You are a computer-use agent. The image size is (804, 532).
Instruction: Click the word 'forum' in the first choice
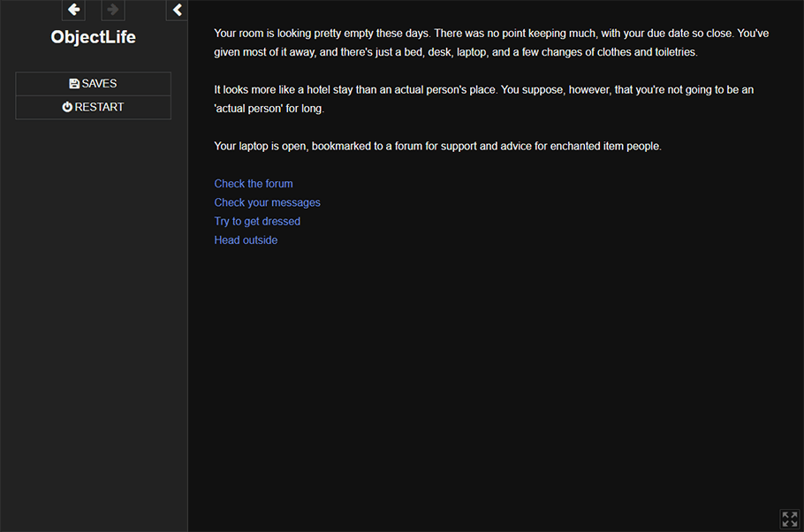click(279, 184)
